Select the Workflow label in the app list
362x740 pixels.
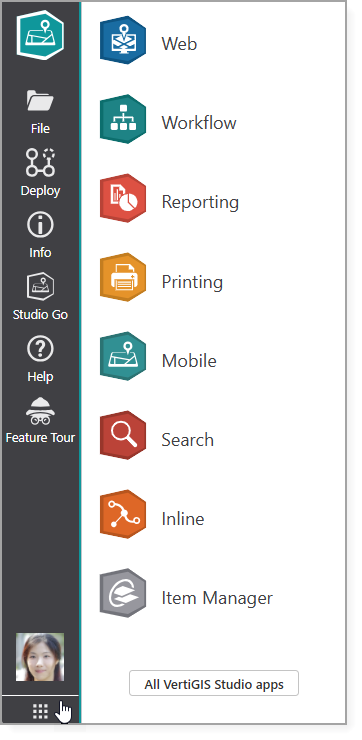tap(199, 123)
